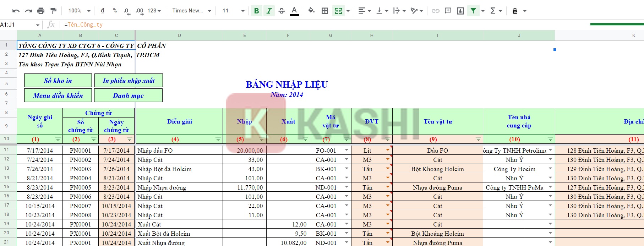Decrease decimal places
The height and width of the screenshot is (246, 644).
point(127,11)
